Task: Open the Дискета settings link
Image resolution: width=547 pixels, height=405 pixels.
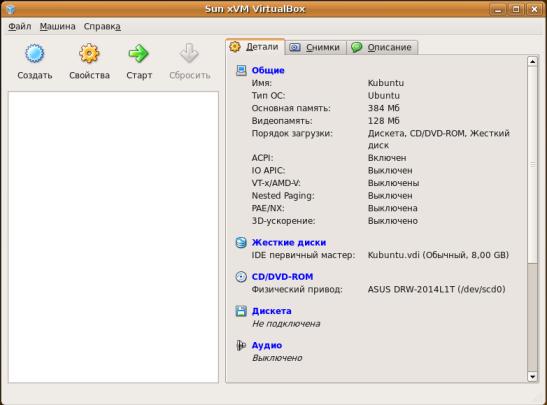Action: pos(271,311)
